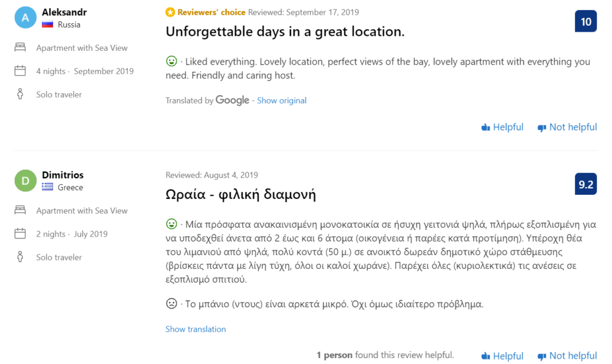This screenshot has height=364, width=612.
Task: Click the Reviewers' choice star badge
Action: point(170,12)
